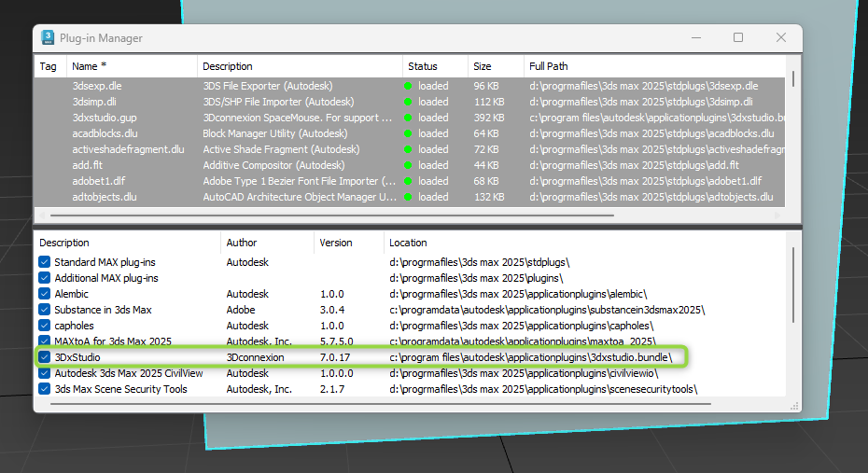Click the Adobe author cell
Viewport: 868px width, 473px height.
pyautogui.click(x=241, y=310)
